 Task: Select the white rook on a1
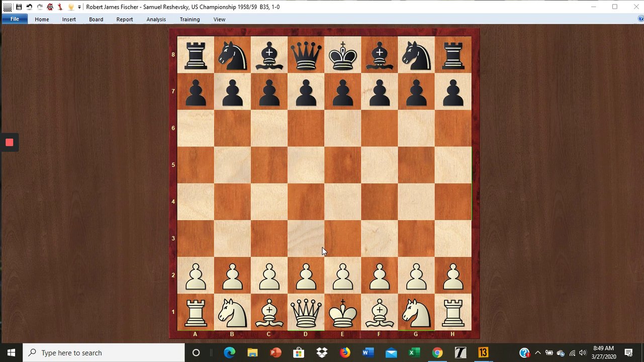[x=196, y=312]
